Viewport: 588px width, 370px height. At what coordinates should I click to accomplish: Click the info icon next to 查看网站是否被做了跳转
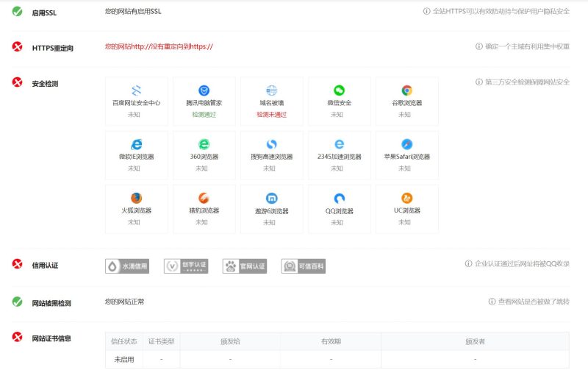pos(492,302)
